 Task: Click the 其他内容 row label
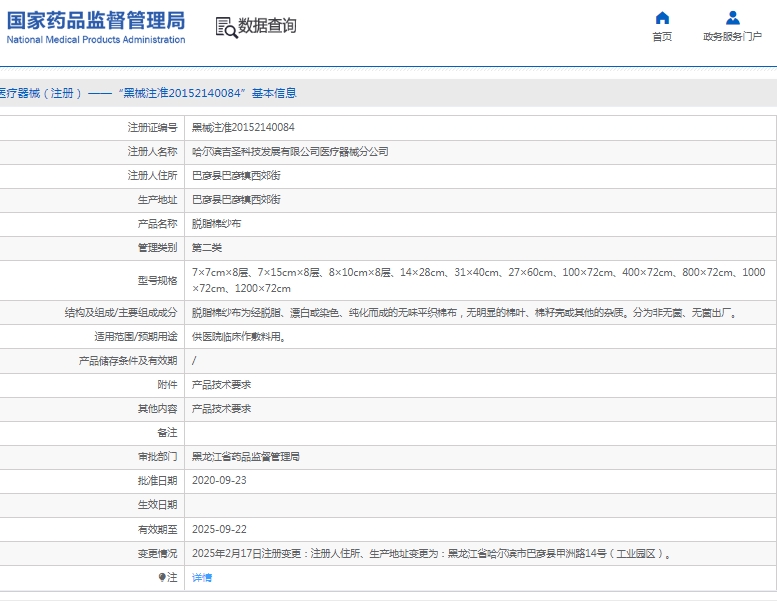coord(157,409)
